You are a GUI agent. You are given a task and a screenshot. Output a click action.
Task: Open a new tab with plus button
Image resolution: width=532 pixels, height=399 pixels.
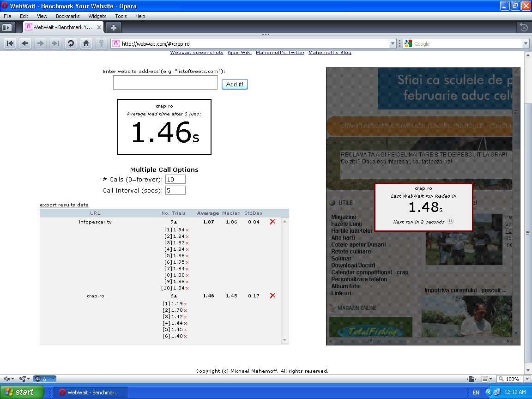coord(114,27)
